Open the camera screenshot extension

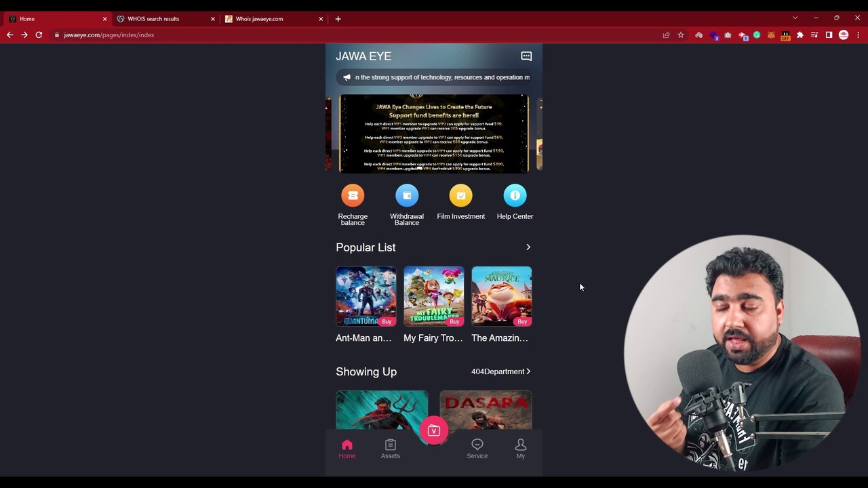point(728,35)
